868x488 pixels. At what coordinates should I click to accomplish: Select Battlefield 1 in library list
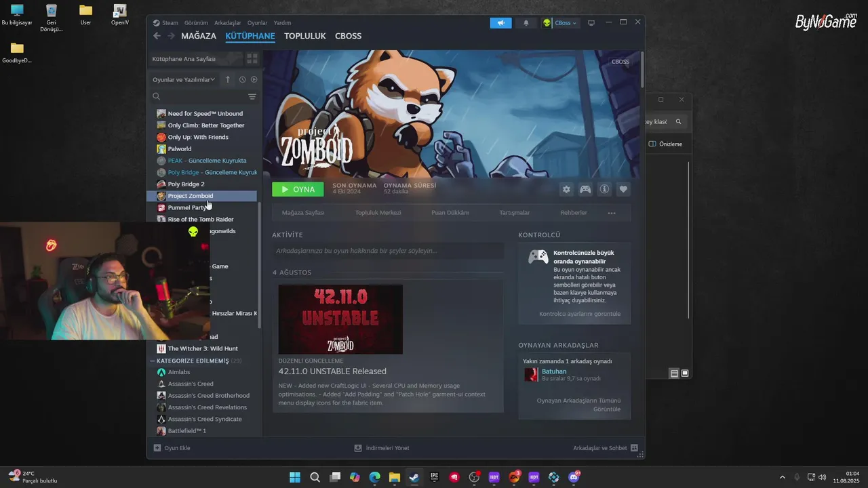(x=187, y=431)
